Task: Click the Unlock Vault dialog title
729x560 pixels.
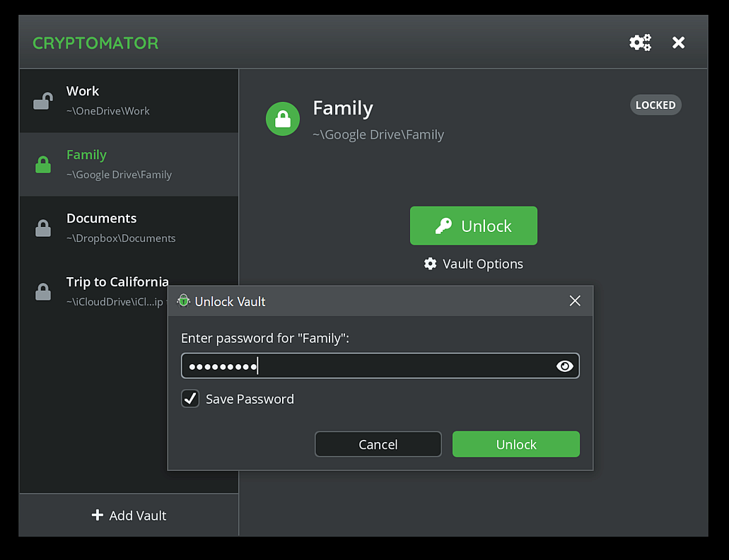Action: click(x=230, y=302)
